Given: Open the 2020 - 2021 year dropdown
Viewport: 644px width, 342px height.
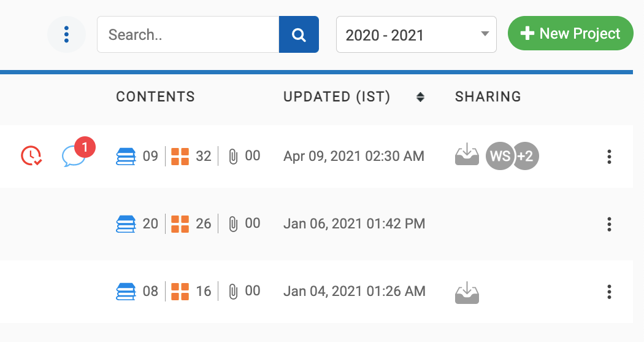Looking at the screenshot, I should [x=416, y=34].
